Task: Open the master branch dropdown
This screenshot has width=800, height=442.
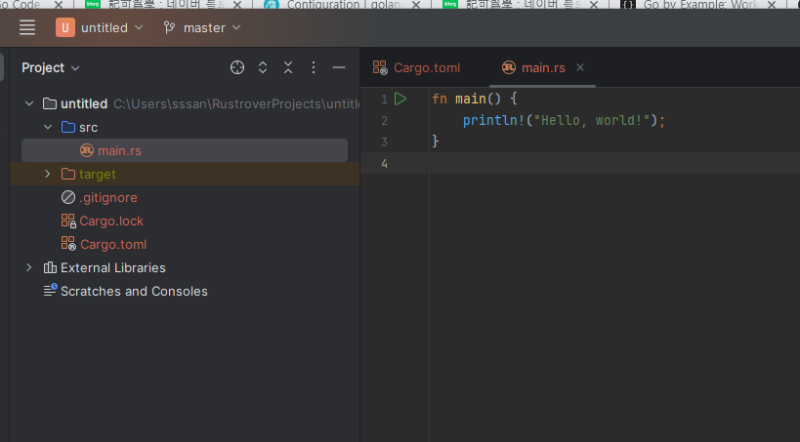Action: (202, 28)
